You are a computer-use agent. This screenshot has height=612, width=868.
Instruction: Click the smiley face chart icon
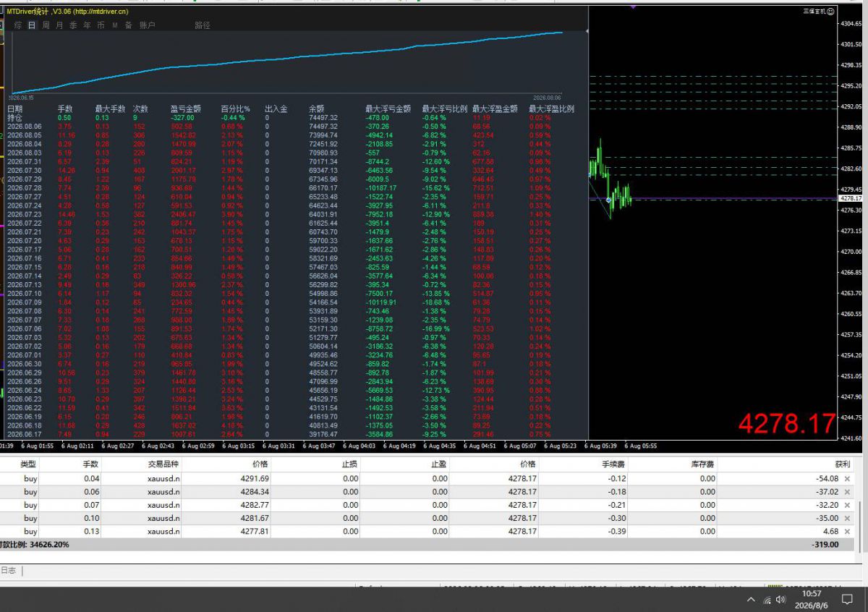click(x=830, y=12)
